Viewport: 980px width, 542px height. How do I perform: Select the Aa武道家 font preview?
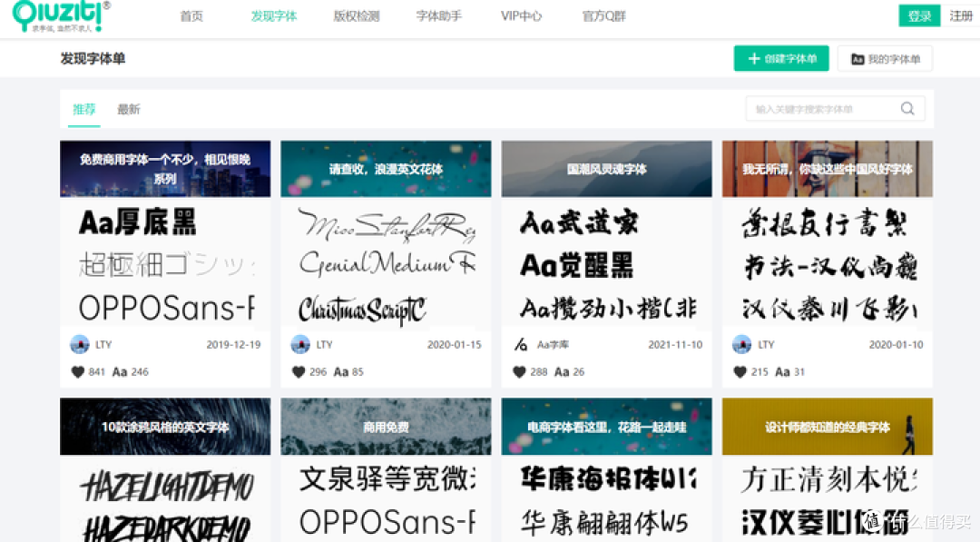[x=579, y=222]
